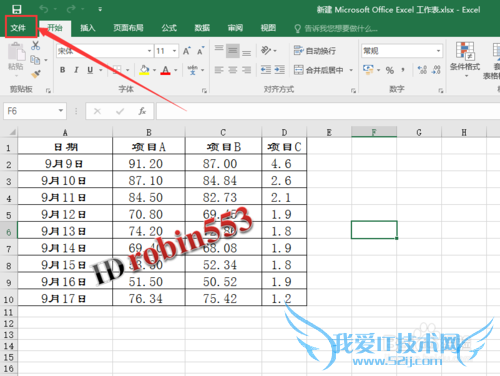Toggle Bold formatting

tap(62, 70)
